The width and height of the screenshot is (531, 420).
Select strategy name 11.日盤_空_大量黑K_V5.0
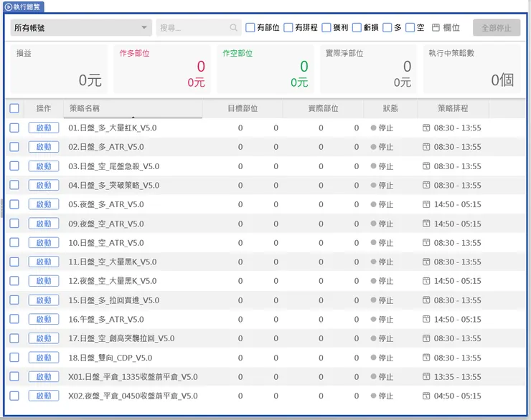tap(113, 262)
